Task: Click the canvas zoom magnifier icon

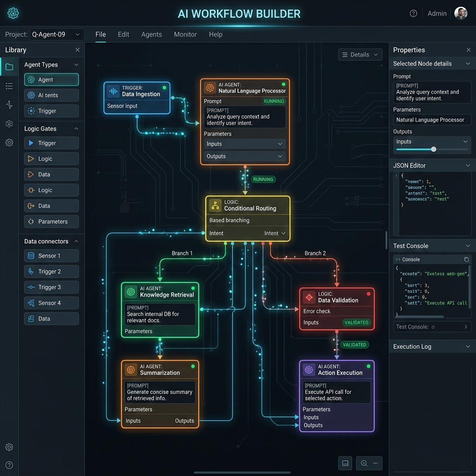Action: point(364,463)
